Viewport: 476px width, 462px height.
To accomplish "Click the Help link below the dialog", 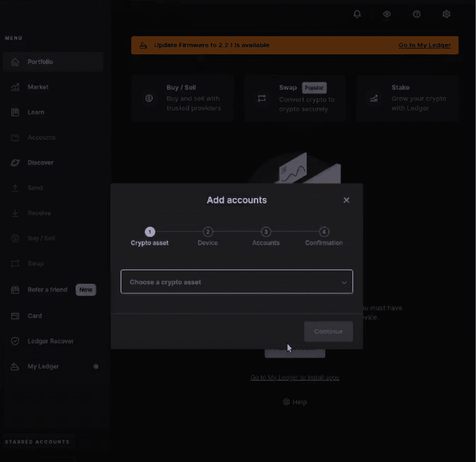I will click(x=295, y=402).
